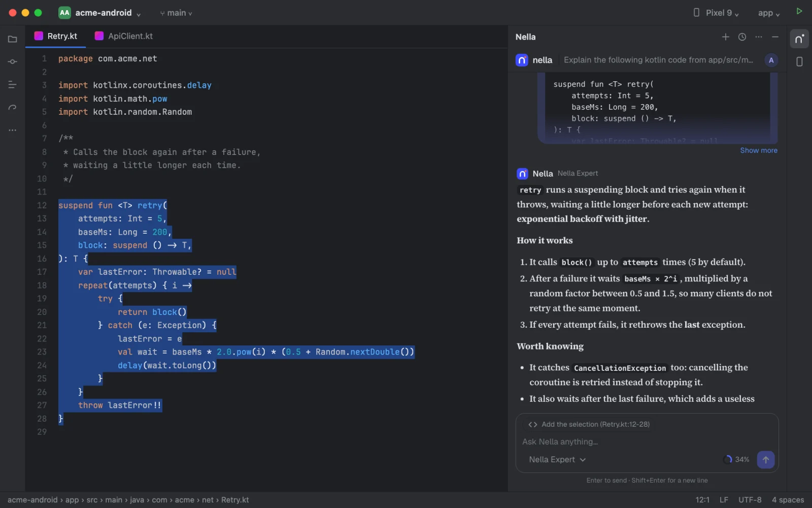Open the main branch dropdown
The image size is (812, 508).
(x=176, y=13)
